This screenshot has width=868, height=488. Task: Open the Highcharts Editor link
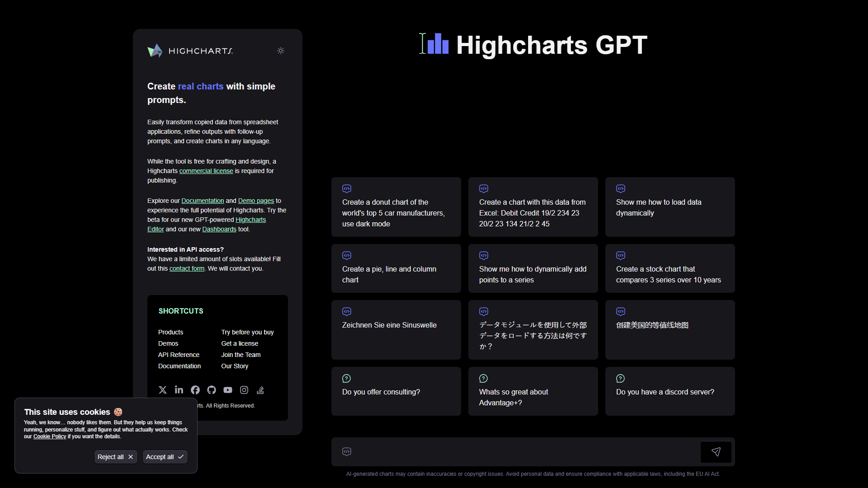click(250, 220)
